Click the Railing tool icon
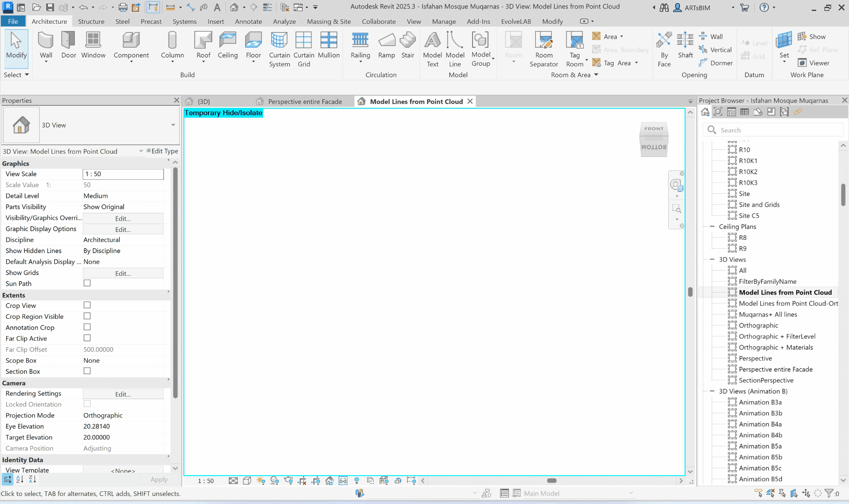Image resolution: width=849 pixels, height=504 pixels. tap(360, 42)
